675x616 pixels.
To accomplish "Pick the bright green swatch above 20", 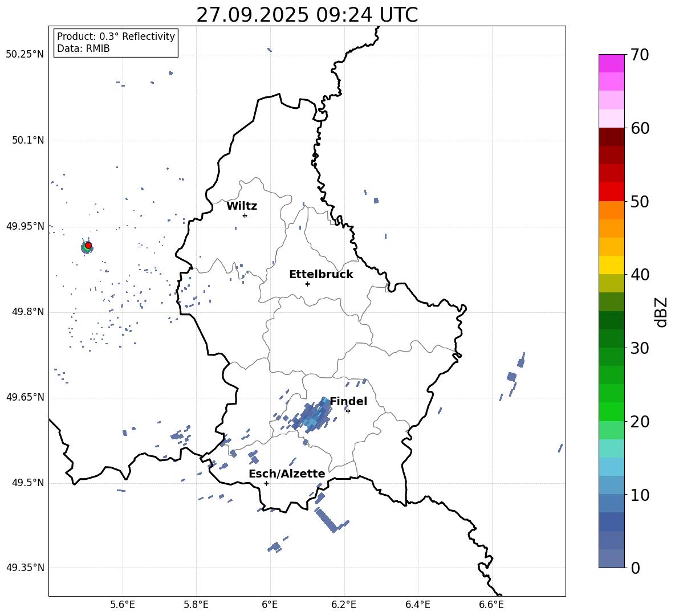I will pos(611,411).
